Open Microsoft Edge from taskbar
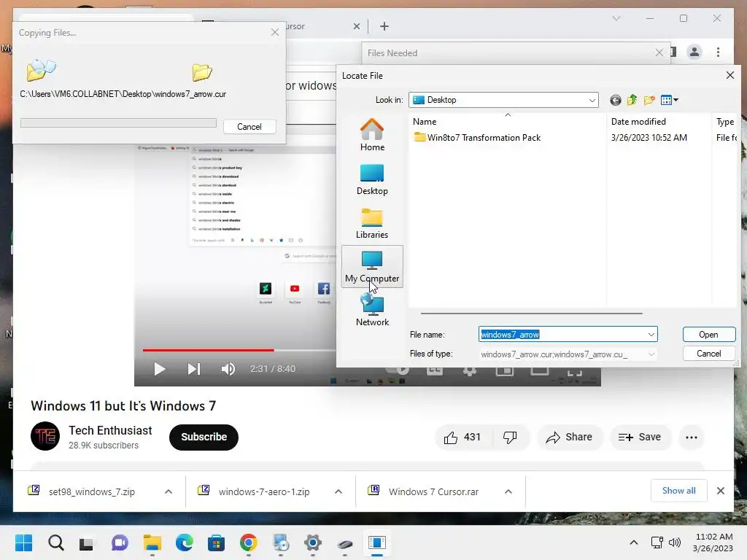Image resolution: width=747 pixels, height=560 pixels. (x=185, y=542)
